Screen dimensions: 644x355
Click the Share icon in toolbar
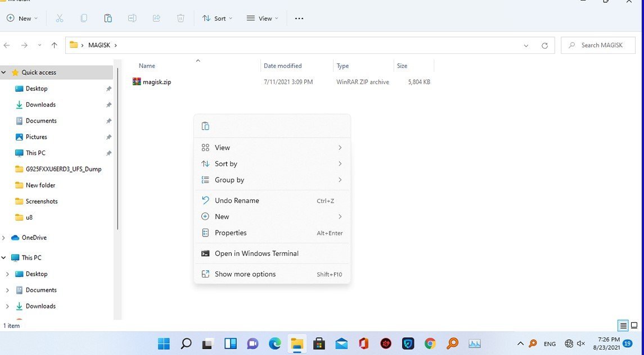(156, 19)
